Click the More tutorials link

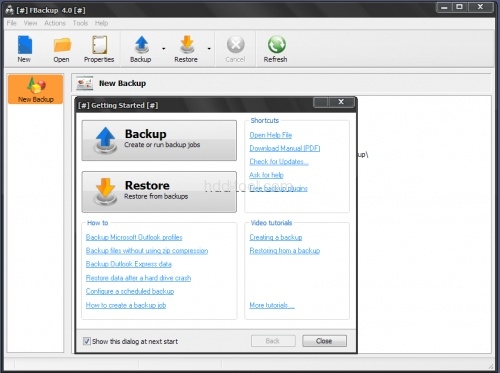[x=272, y=305]
